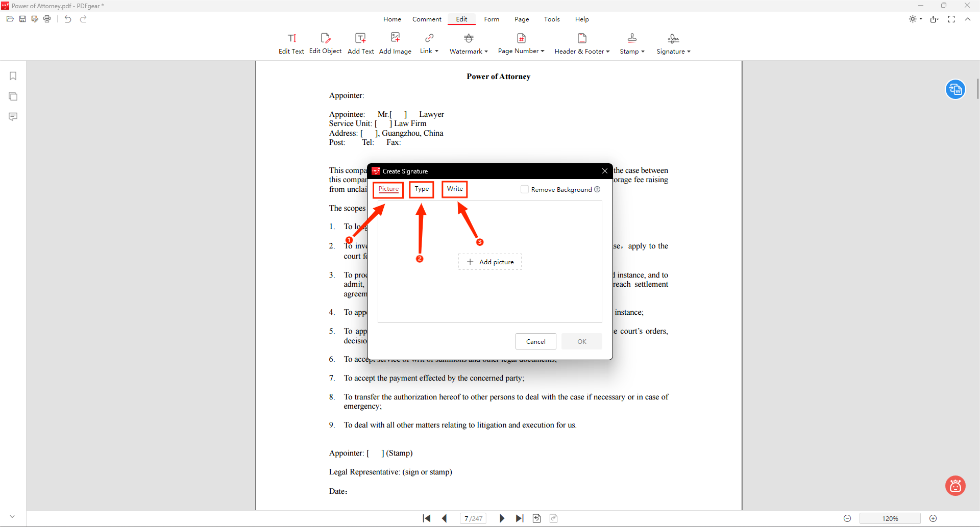Click the zoom out minus control

pos(847,518)
